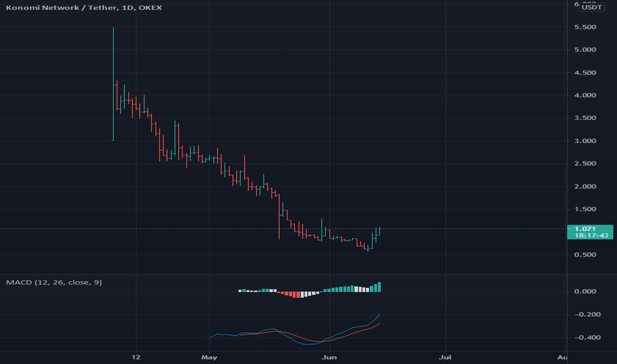Screen dimensions: 617x364
Task: Click the countdown timer 18:17:43
Action: click(591, 236)
